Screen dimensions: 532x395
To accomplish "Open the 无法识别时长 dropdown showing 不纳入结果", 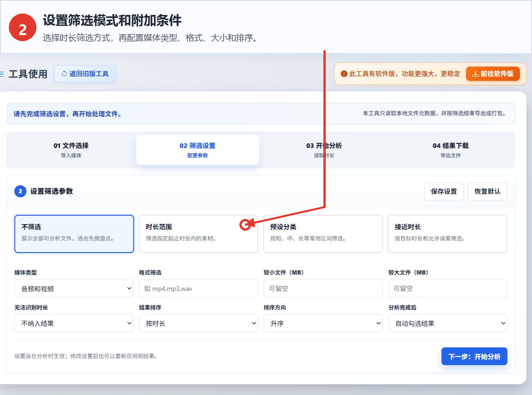I will [x=74, y=323].
